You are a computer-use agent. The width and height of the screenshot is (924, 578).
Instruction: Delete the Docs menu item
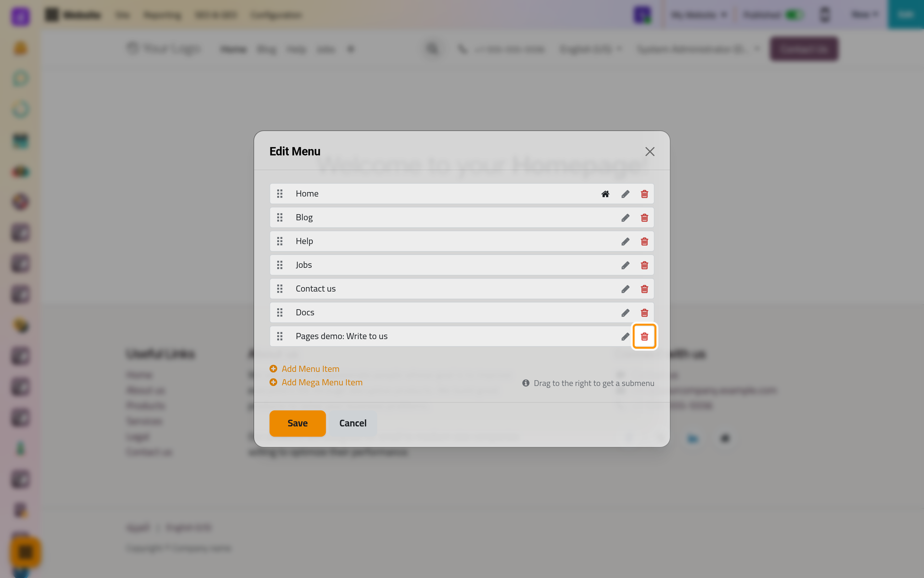click(x=644, y=313)
